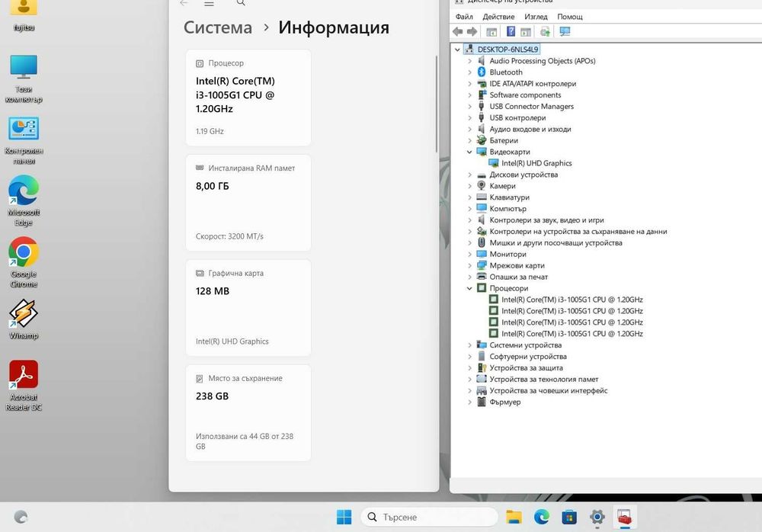The image size is (762, 532).
Task: Expand the Bluetooth category
Action: 469,72
